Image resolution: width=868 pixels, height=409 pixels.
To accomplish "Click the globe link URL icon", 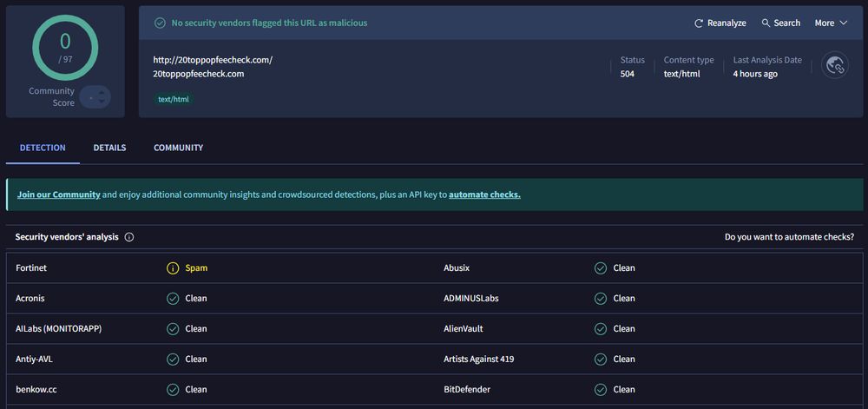I will pyautogui.click(x=834, y=65).
